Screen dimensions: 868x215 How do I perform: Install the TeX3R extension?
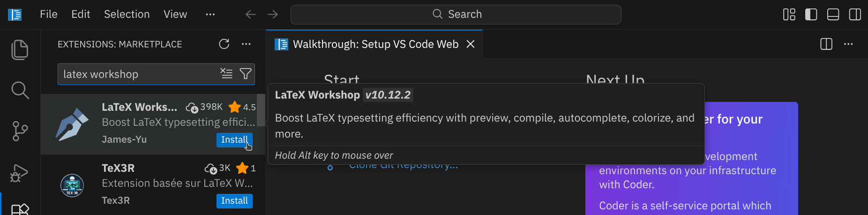click(234, 201)
